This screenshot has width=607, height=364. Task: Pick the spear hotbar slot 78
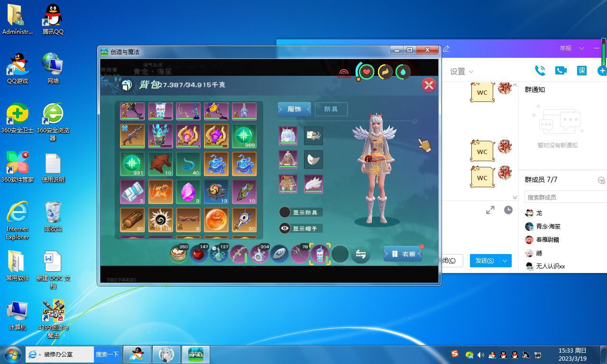(300, 254)
